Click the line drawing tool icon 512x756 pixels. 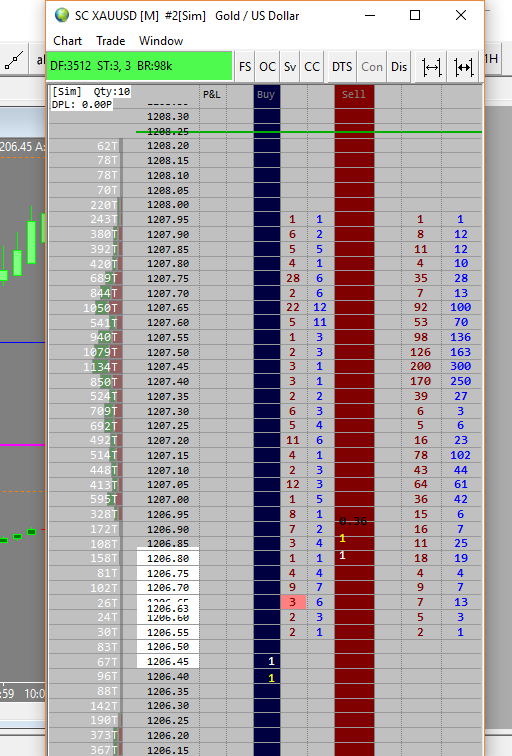pyautogui.click(x=14, y=61)
